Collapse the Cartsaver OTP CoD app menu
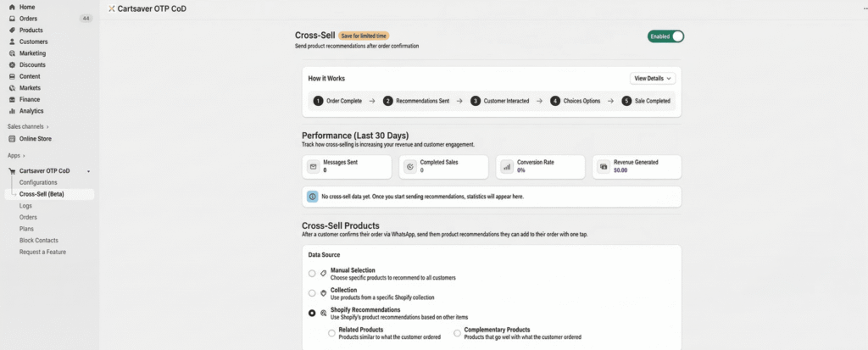 coord(88,171)
